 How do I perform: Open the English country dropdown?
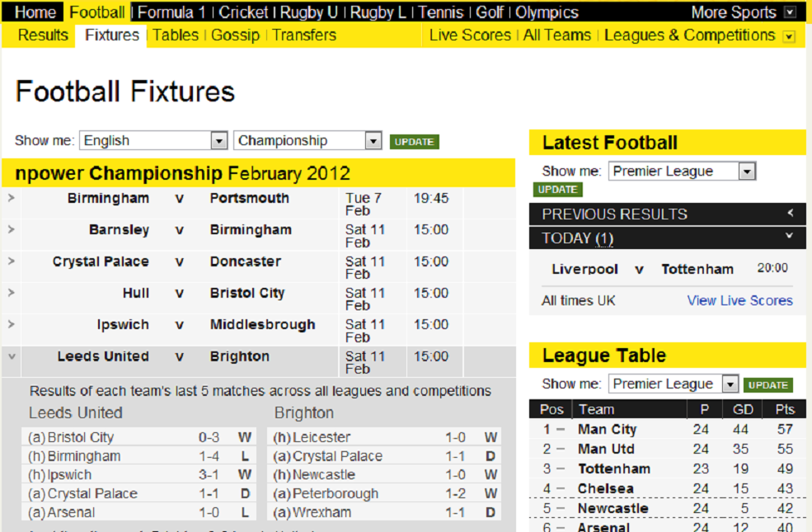(153, 140)
